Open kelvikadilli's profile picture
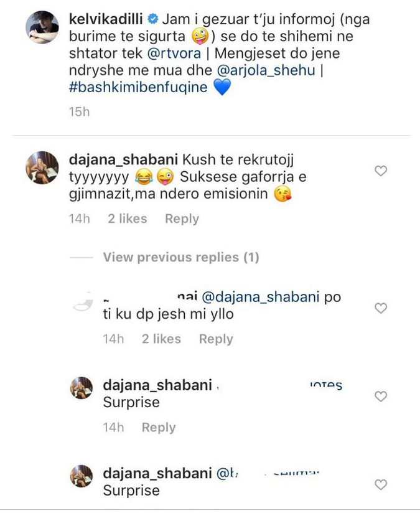 click(42, 27)
